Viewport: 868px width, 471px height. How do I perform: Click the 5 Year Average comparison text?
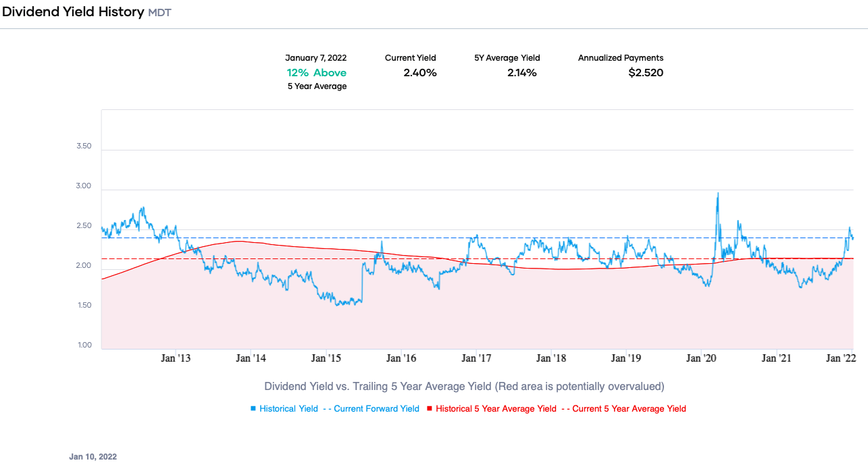point(317,86)
